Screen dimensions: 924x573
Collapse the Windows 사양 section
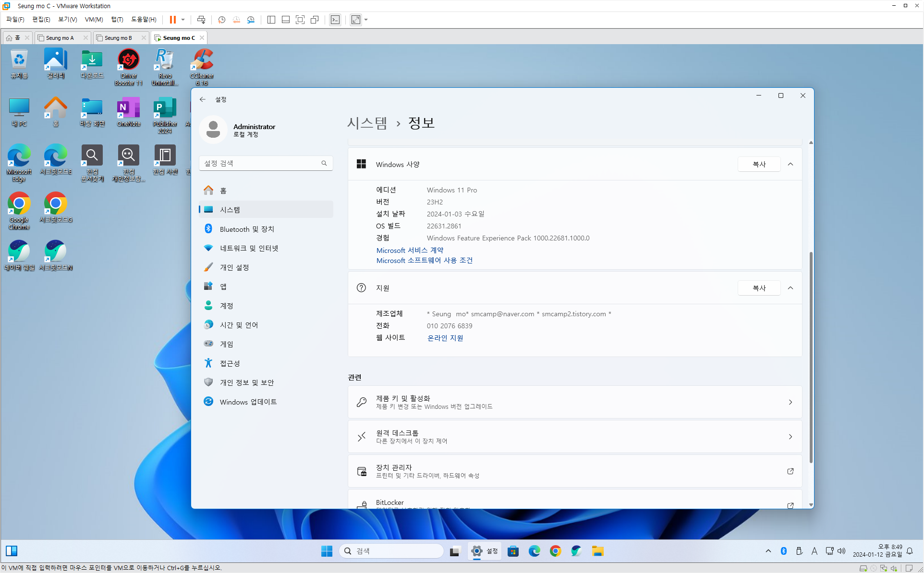(x=790, y=164)
